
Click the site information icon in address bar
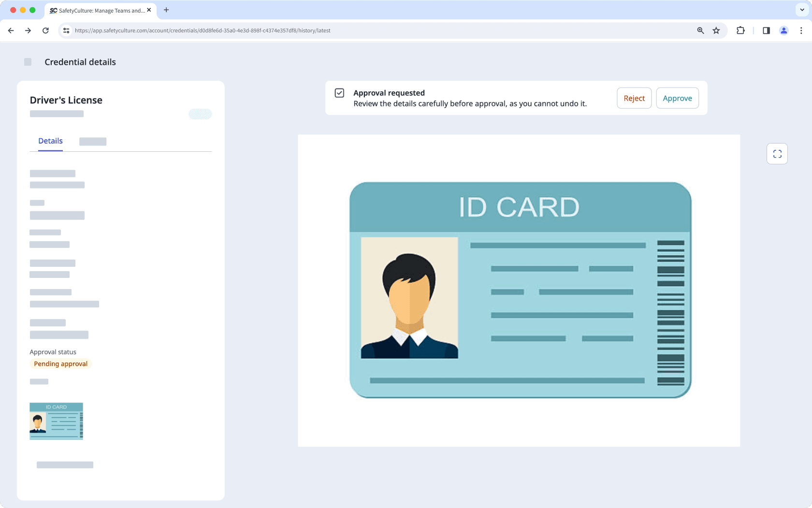pyautogui.click(x=66, y=30)
